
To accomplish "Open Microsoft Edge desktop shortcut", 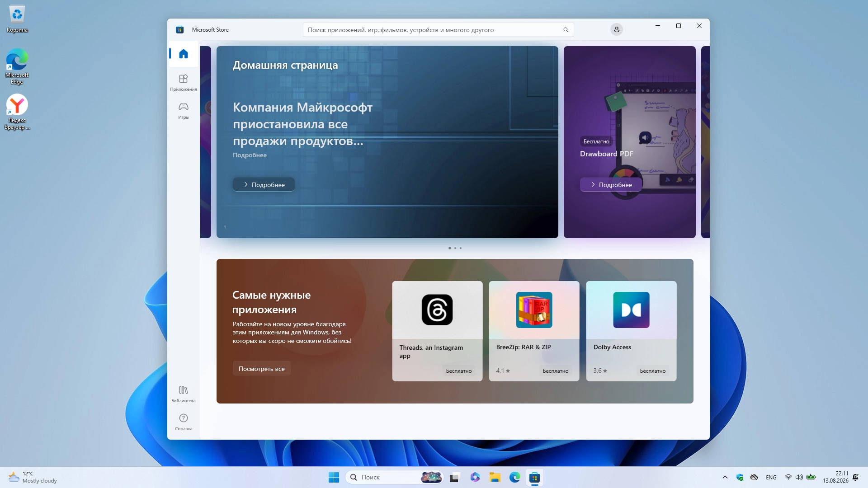I will pos(17,66).
